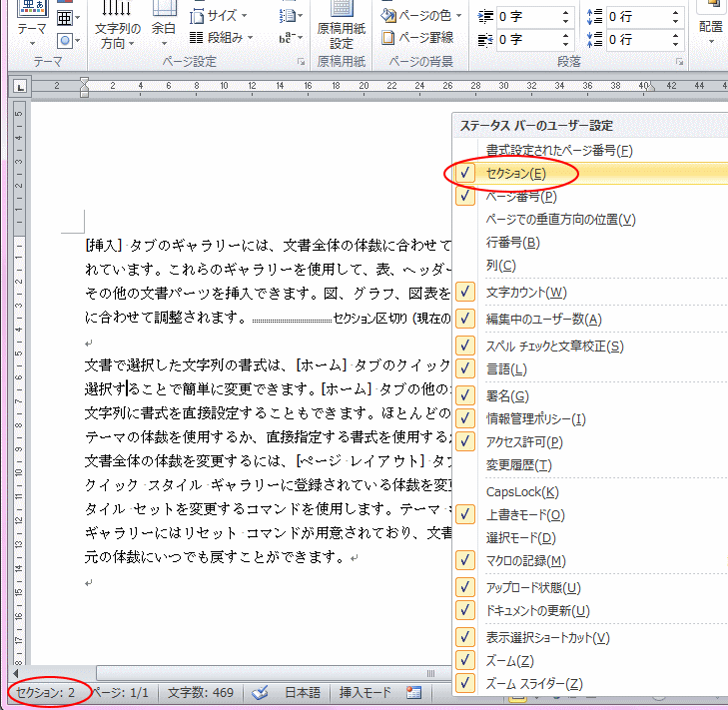Click the first line indent ruler marker
The image size is (728, 710).
(84, 81)
